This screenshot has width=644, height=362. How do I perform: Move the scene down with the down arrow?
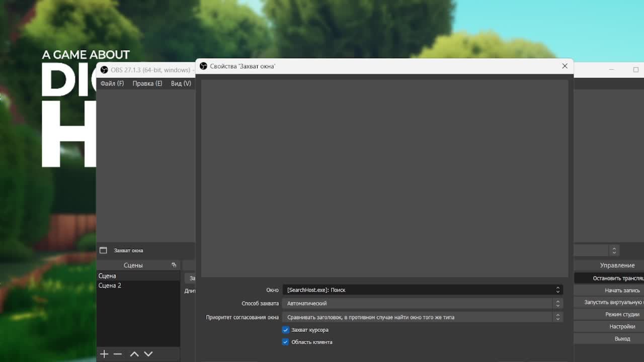tap(148, 354)
